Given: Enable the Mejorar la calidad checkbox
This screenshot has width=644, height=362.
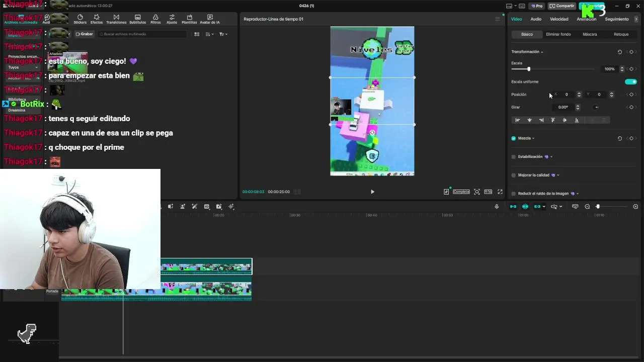Looking at the screenshot, I should [514, 175].
